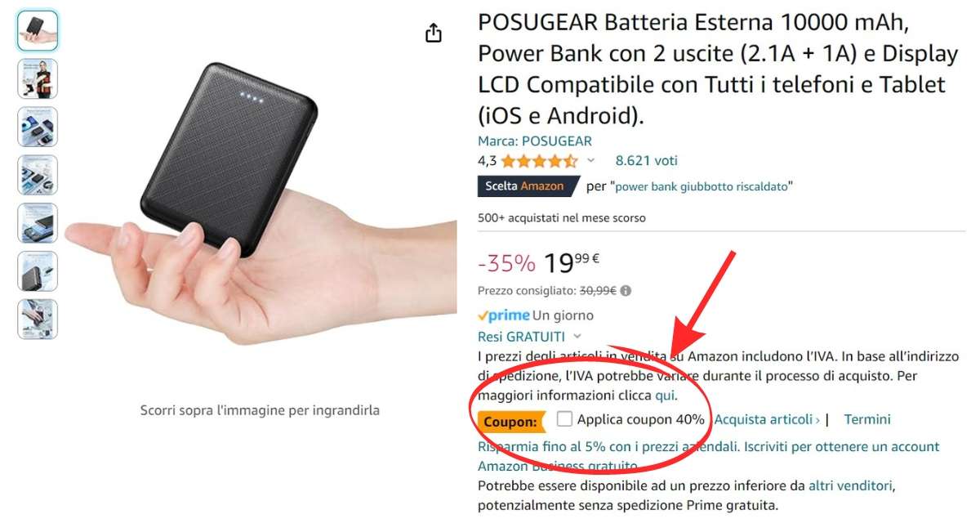Click the 'qui' IVA information link

point(665,396)
